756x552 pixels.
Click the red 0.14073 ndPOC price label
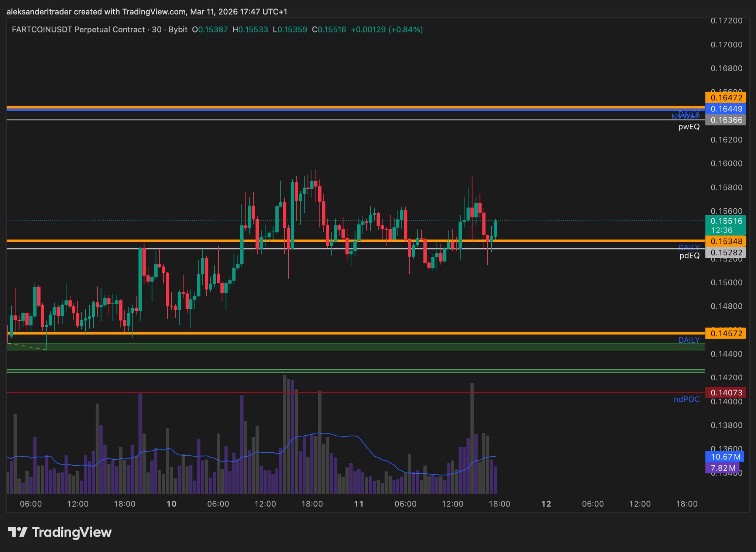tap(726, 392)
